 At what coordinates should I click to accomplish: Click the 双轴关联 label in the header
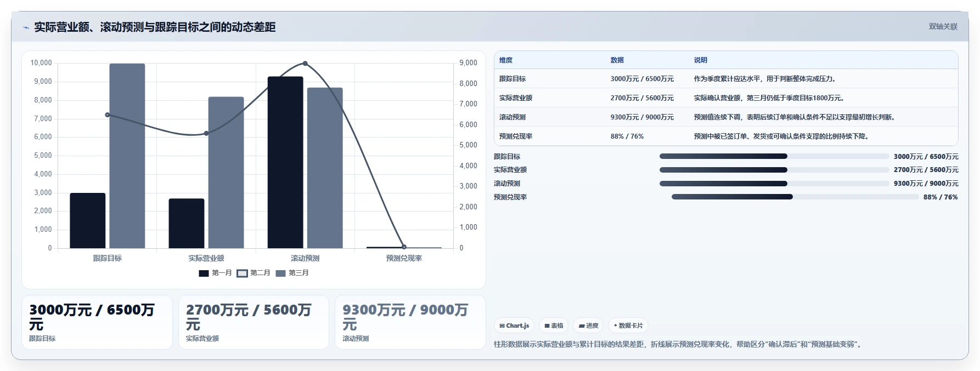(x=943, y=26)
